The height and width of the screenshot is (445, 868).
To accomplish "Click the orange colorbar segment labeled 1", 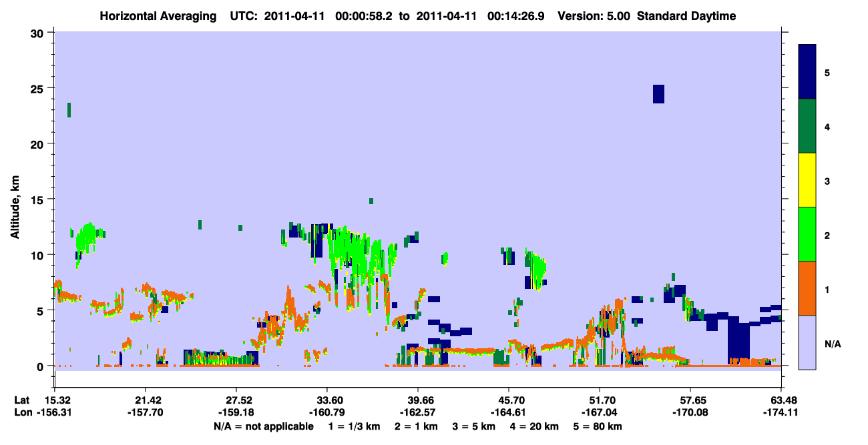I will (807, 288).
